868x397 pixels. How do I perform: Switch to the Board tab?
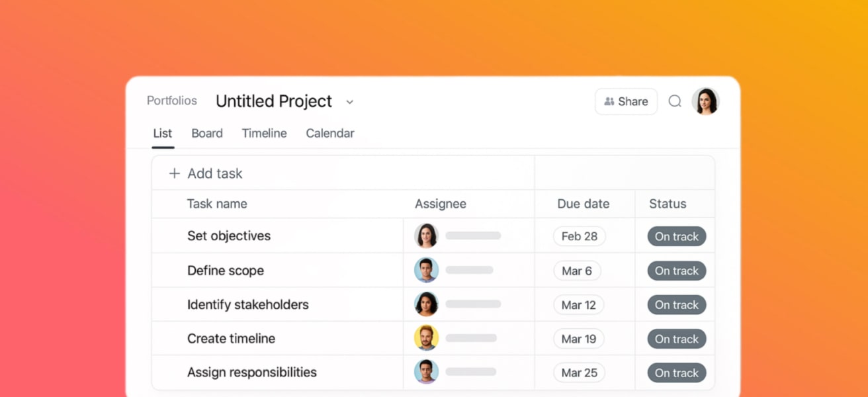point(206,133)
